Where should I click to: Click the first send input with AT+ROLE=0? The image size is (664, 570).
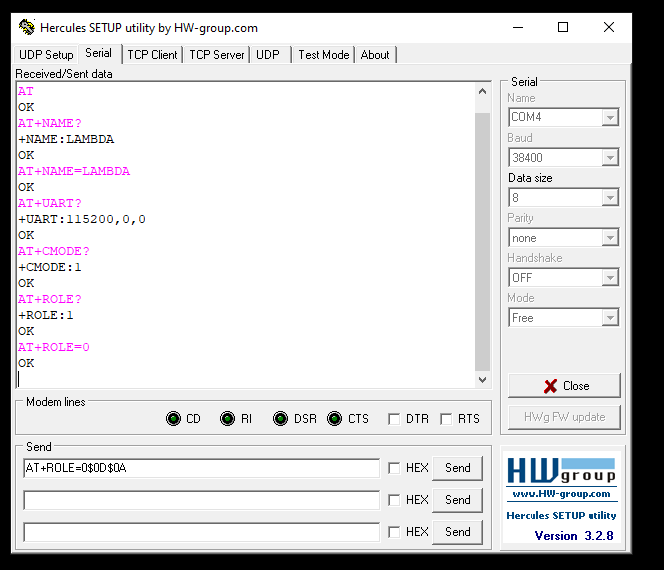click(202, 468)
